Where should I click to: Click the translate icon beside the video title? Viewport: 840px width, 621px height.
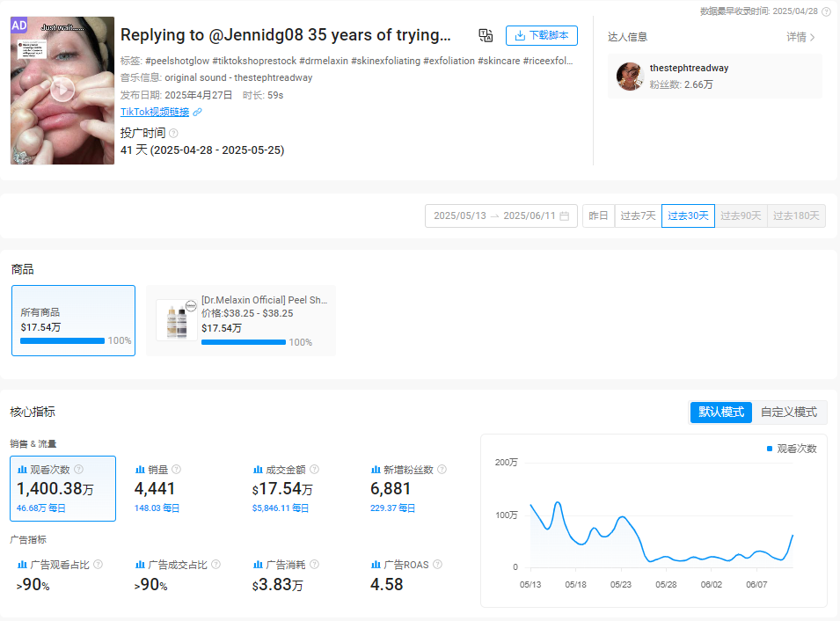pyautogui.click(x=486, y=35)
